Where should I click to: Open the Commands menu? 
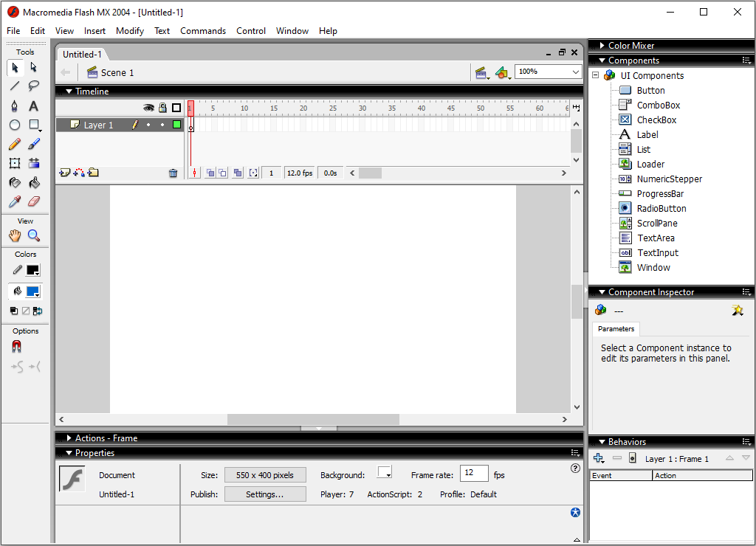(x=203, y=31)
